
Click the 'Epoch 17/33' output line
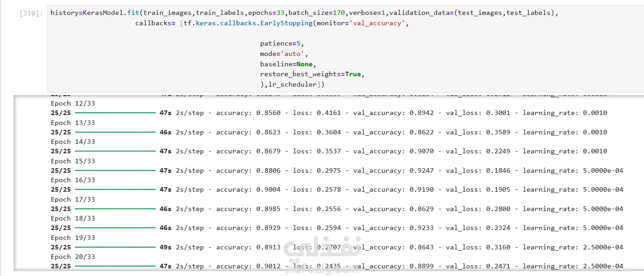[x=73, y=199]
